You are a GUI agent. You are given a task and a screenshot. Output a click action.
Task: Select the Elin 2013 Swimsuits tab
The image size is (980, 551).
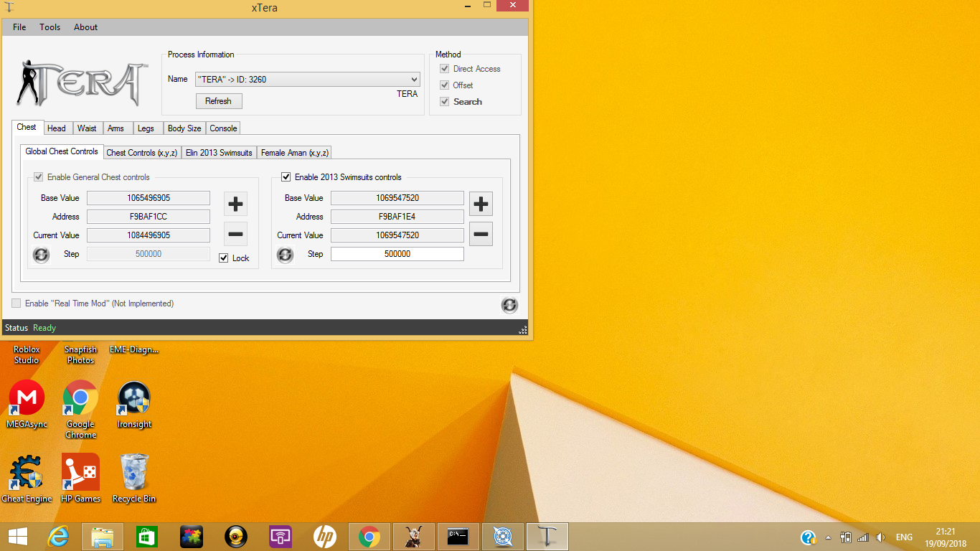coord(219,153)
